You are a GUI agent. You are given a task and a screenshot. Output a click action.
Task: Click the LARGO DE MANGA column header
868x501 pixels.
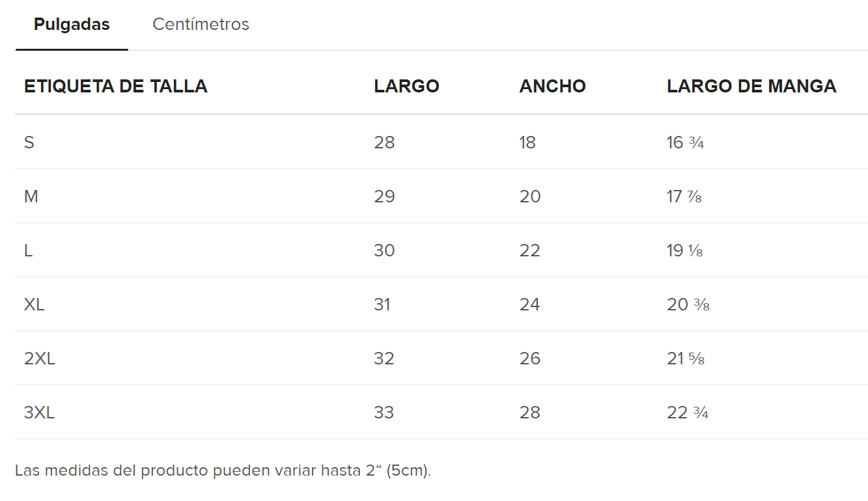coord(751,86)
